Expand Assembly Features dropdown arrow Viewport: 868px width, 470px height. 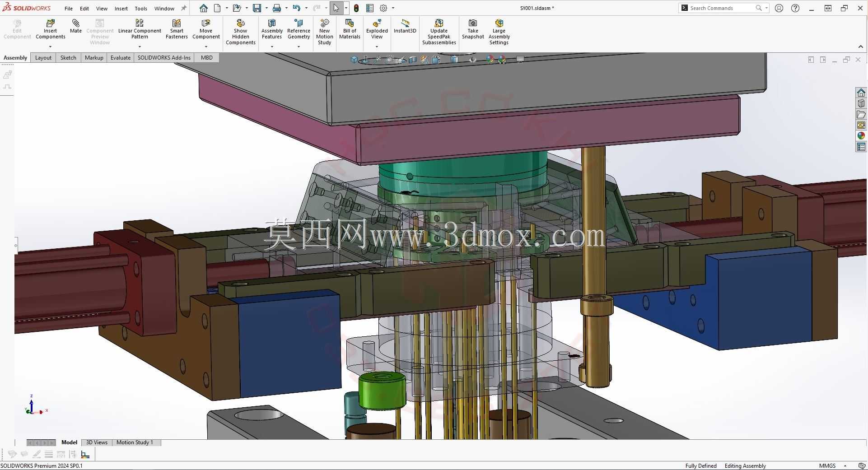272,47
